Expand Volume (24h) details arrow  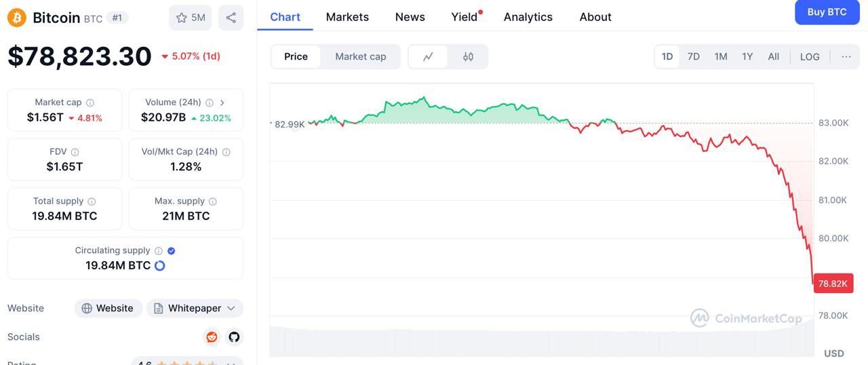point(222,102)
